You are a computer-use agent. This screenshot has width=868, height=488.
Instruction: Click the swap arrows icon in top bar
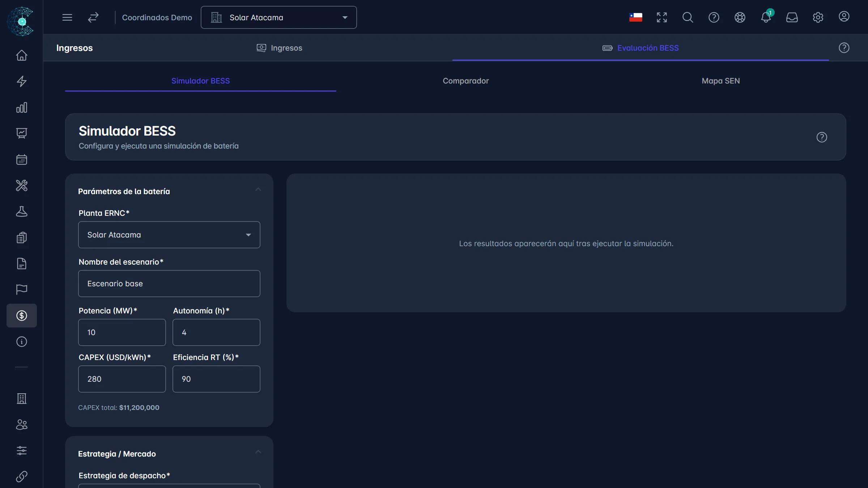tap(93, 17)
